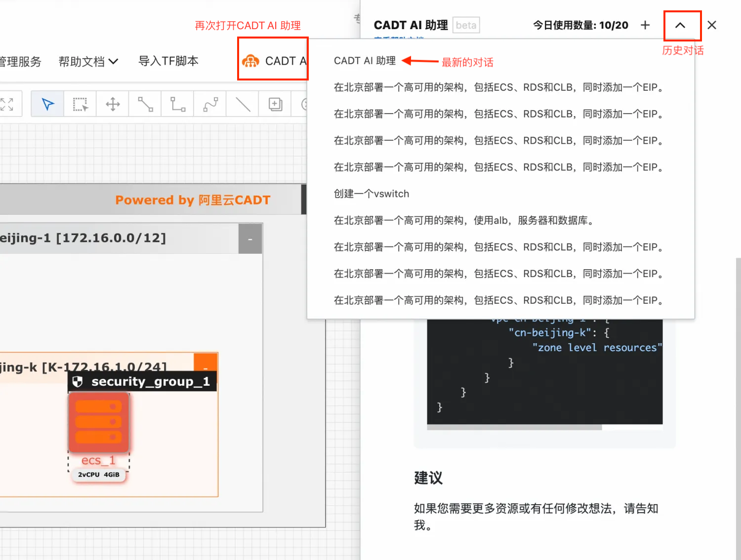Collapse the jing-k vswitch container

(x=206, y=362)
